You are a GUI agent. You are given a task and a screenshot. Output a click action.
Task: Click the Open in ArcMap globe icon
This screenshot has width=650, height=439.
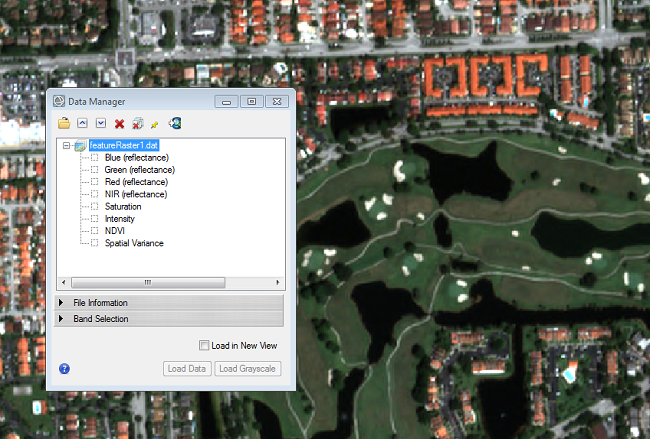[x=175, y=123]
